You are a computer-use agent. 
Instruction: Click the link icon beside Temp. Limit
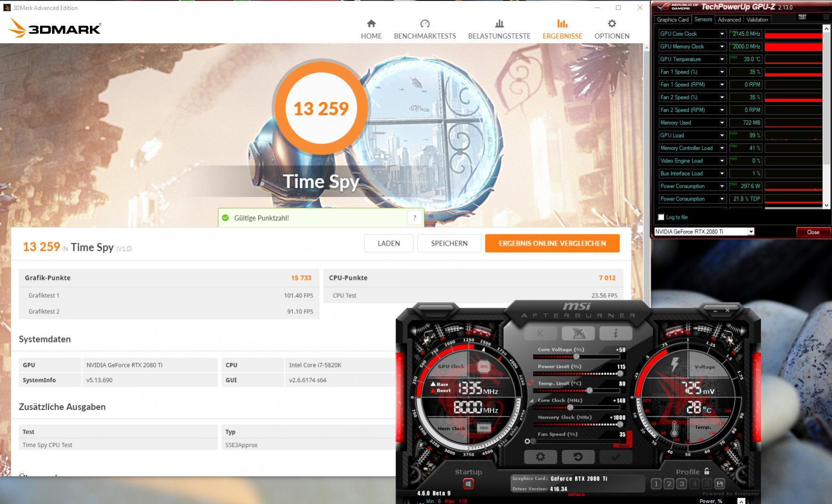[x=531, y=383]
